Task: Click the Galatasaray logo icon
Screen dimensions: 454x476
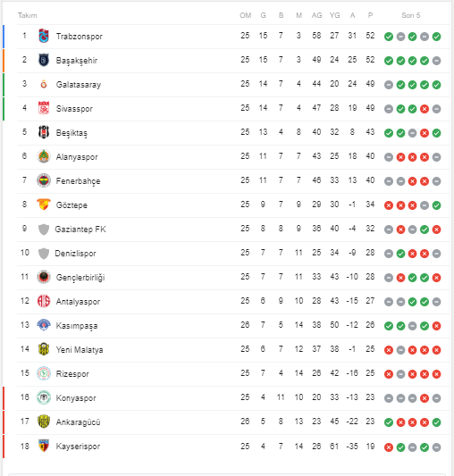Action: [44, 84]
